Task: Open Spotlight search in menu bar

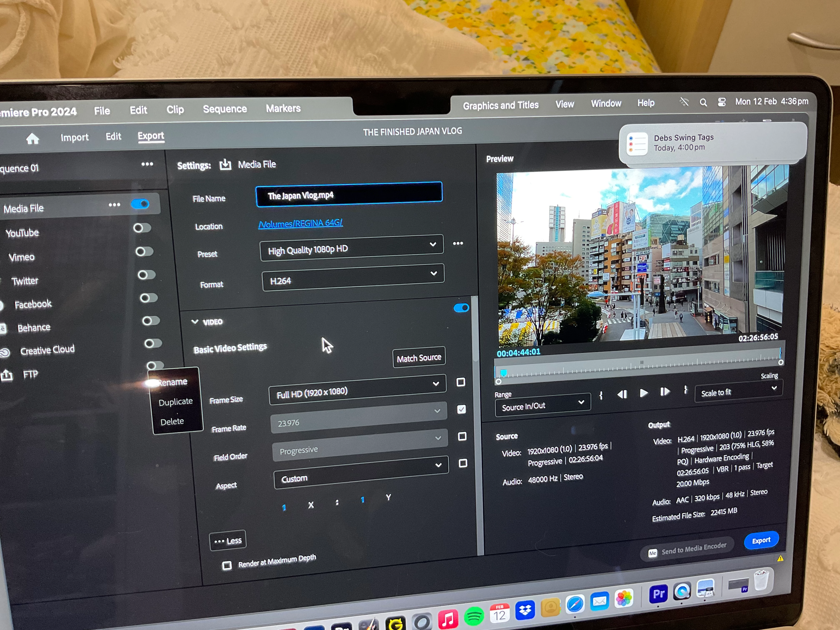Action: [703, 102]
